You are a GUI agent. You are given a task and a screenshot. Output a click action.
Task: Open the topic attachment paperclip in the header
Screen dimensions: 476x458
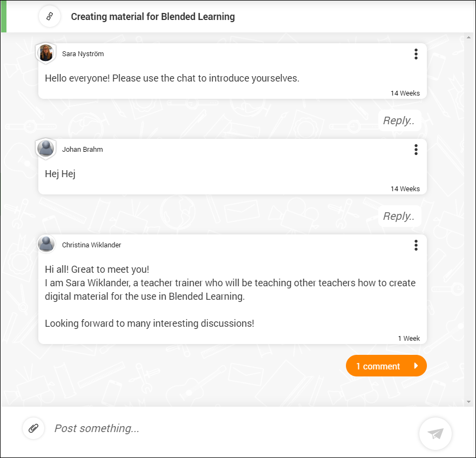[x=49, y=16]
